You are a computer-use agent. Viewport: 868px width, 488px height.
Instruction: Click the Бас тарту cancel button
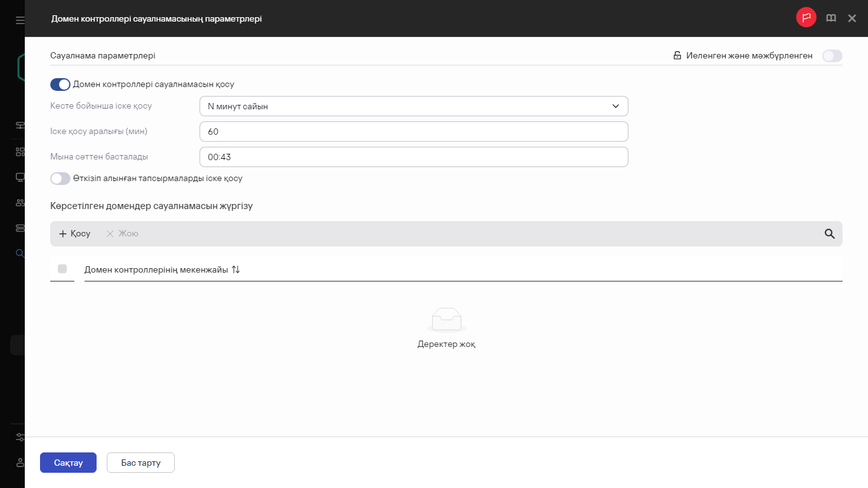pos(140,463)
